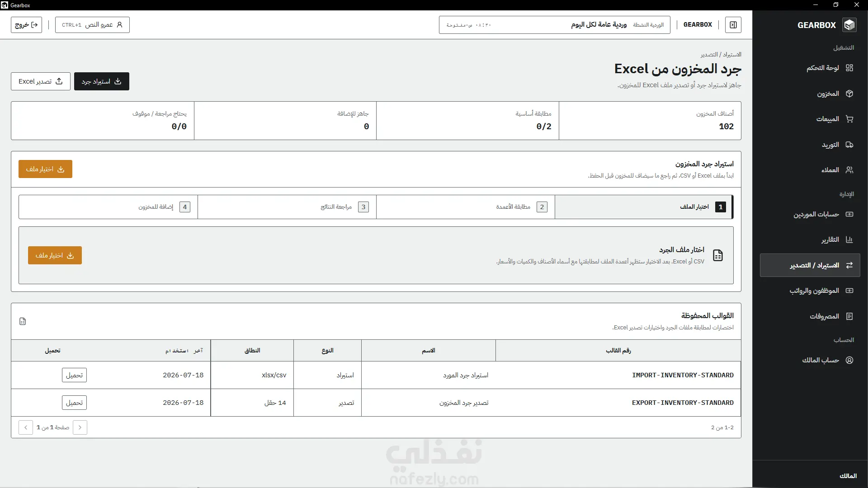Click أصناف المخزون 102 stat card
Image resolution: width=868 pixels, height=488 pixels.
pos(650,121)
